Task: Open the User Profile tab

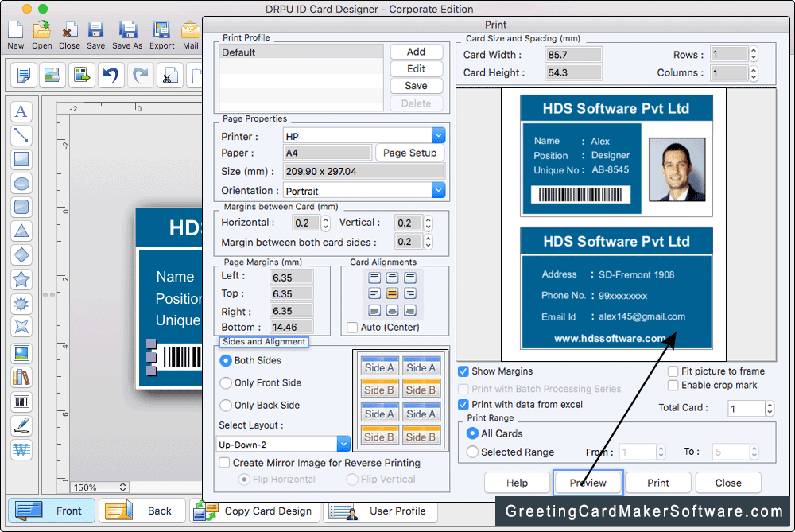Action: tap(380, 511)
